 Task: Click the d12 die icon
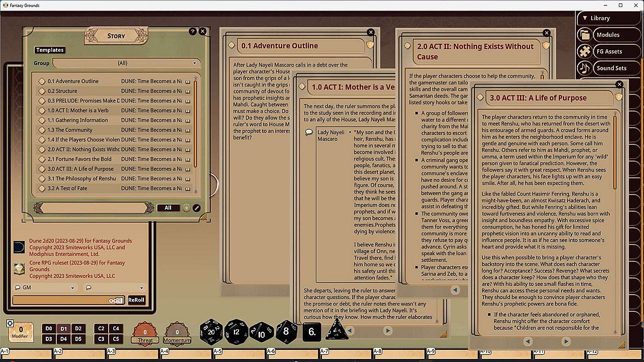(x=236, y=332)
